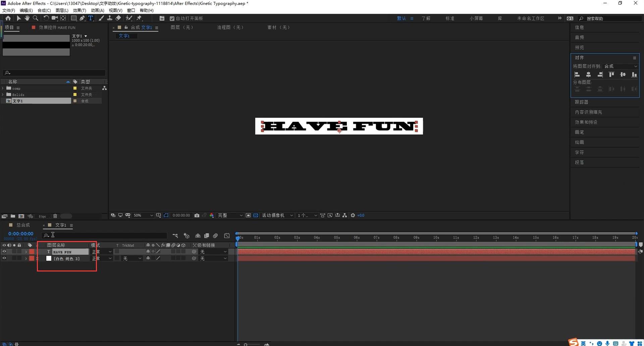Click the 0:00:00:00 timeline timecode
This screenshot has width=644, height=346.
pyautogui.click(x=21, y=234)
